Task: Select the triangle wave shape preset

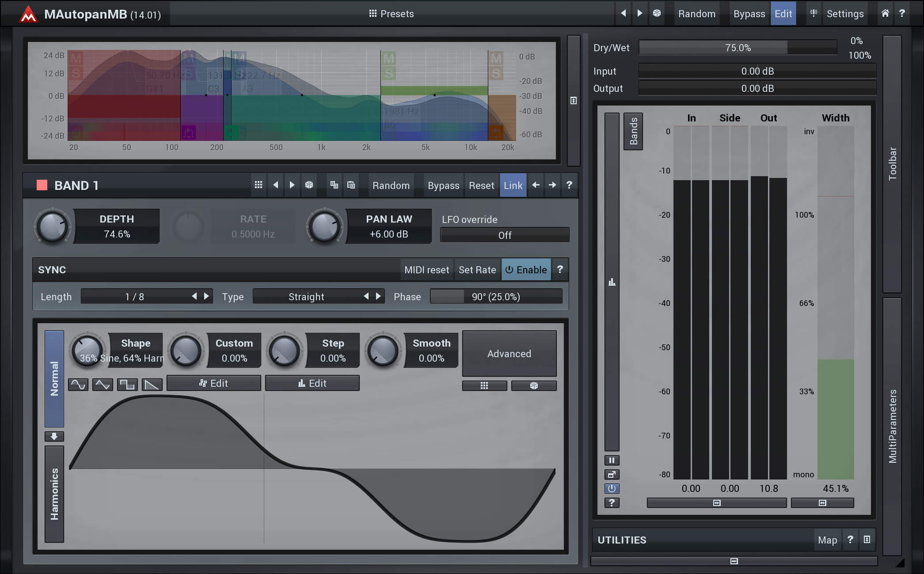Action: point(103,385)
